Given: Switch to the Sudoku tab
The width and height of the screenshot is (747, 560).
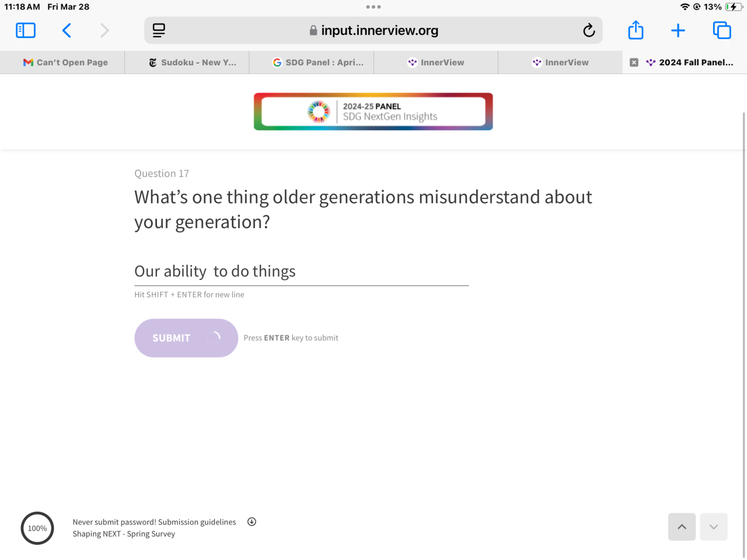Looking at the screenshot, I should click(193, 62).
